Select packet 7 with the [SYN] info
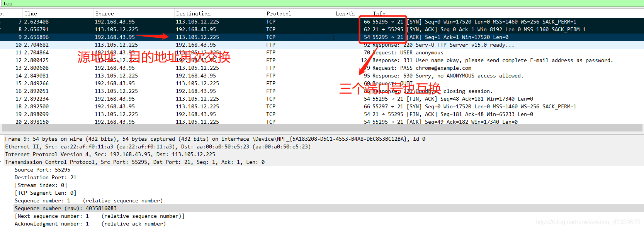The image size is (644, 229). click(322, 22)
